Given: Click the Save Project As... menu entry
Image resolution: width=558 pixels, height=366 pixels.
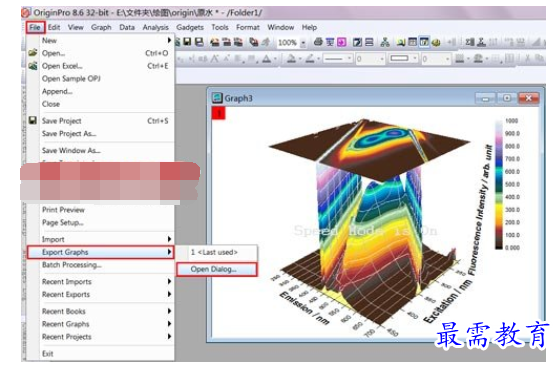Looking at the screenshot, I should tap(69, 134).
